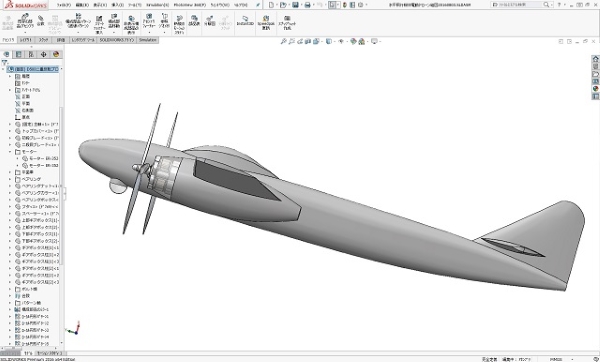Open the DimXpertManager crosshair tab icon
Screen dimensions: 600x362
(43, 54)
